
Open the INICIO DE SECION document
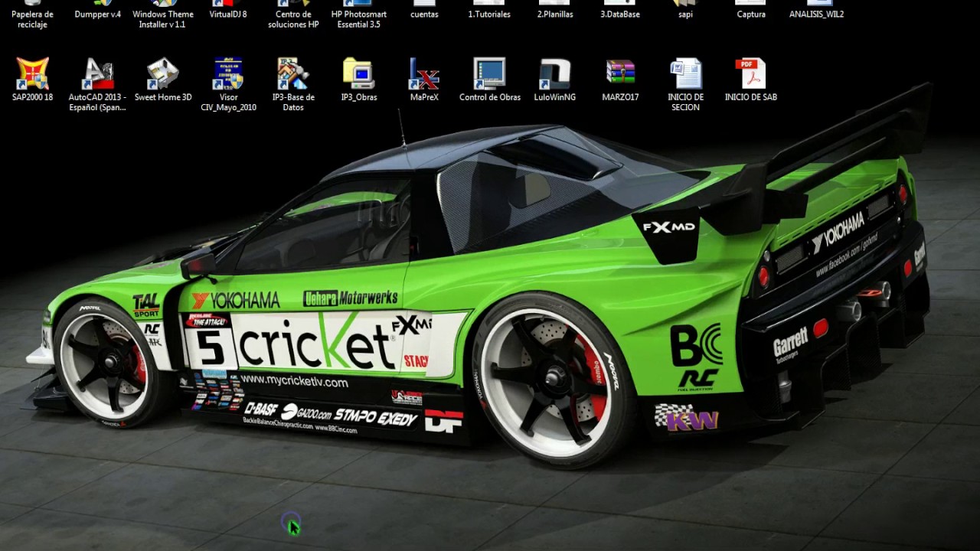click(685, 84)
